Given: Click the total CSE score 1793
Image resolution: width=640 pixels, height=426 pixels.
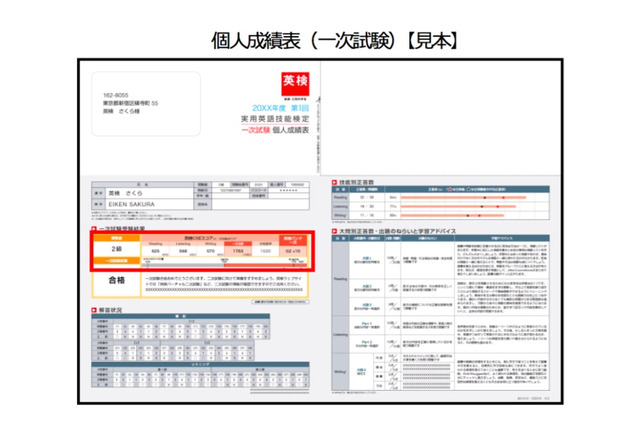Looking at the screenshot, I should [x=237, y=251].
